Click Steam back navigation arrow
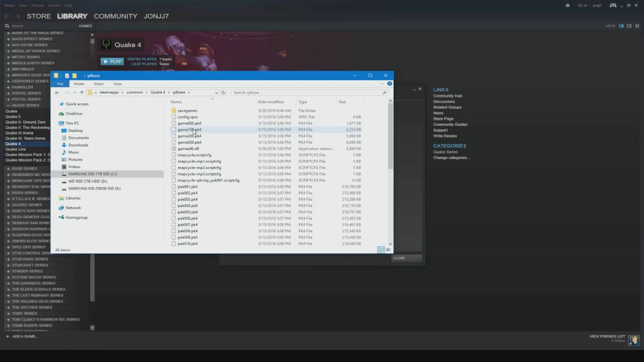Image resolution: width=644 pixels, height=362 pixels. click(7, 16)
